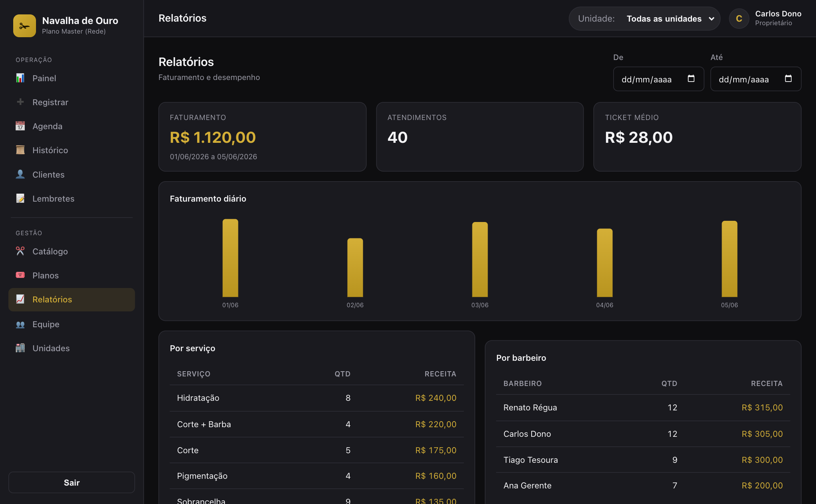Open the Agenda section
The width and height of the screenshot is (816, 504).
pyautogui.click(x=72, y=126)
